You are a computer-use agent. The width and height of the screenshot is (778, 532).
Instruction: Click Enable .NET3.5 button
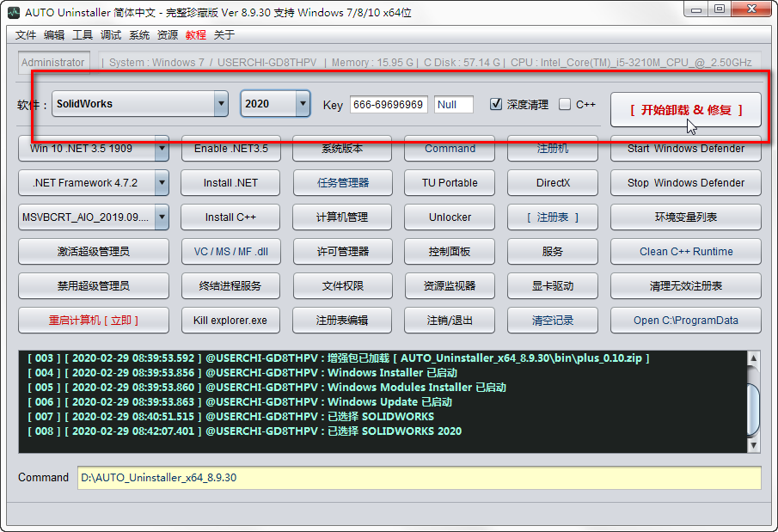(230, 149)
